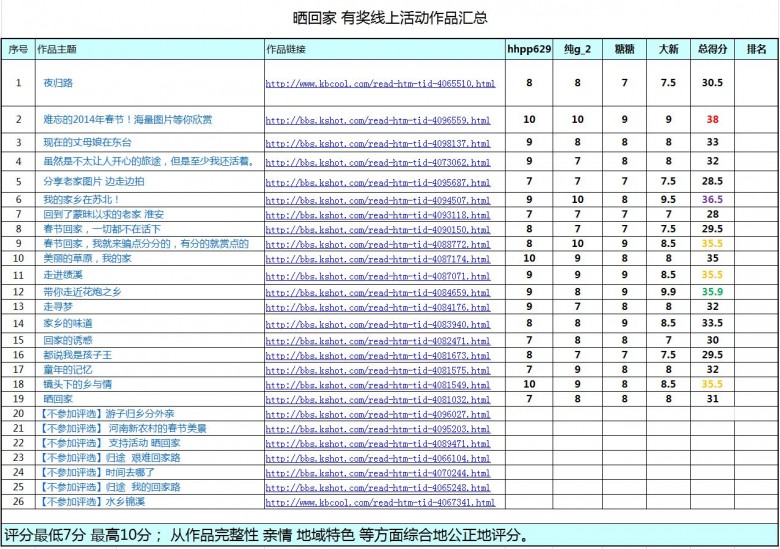Select the entry titled 夜归路
780x549 pixels.
(x=57, y=83)
